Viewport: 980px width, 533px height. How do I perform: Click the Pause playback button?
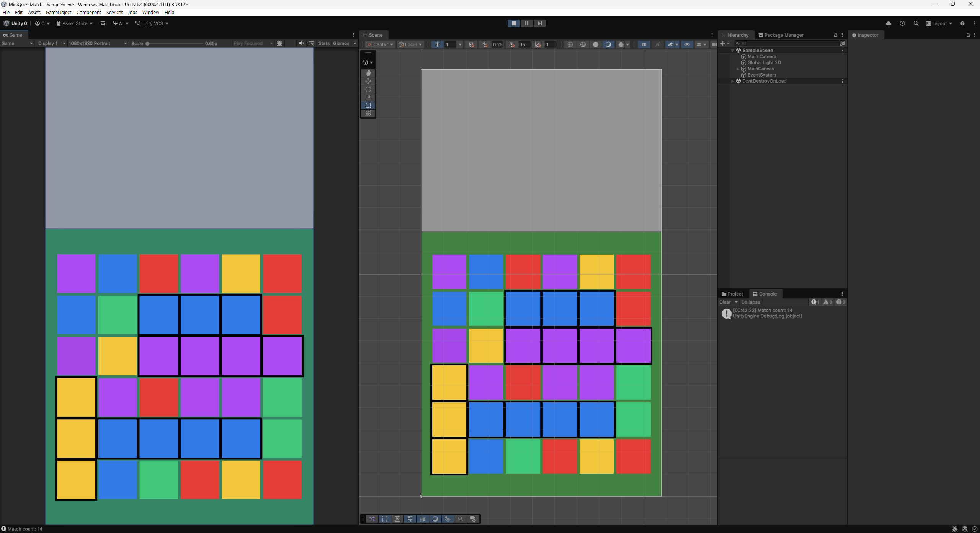[x=526, y=23]
